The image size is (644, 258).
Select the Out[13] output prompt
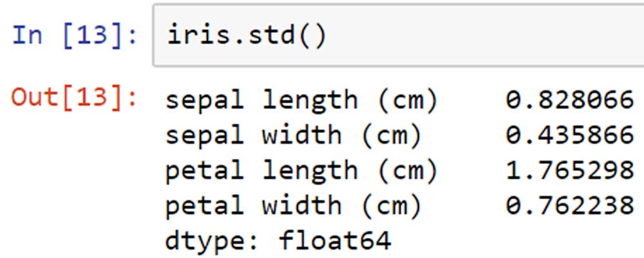74,98
